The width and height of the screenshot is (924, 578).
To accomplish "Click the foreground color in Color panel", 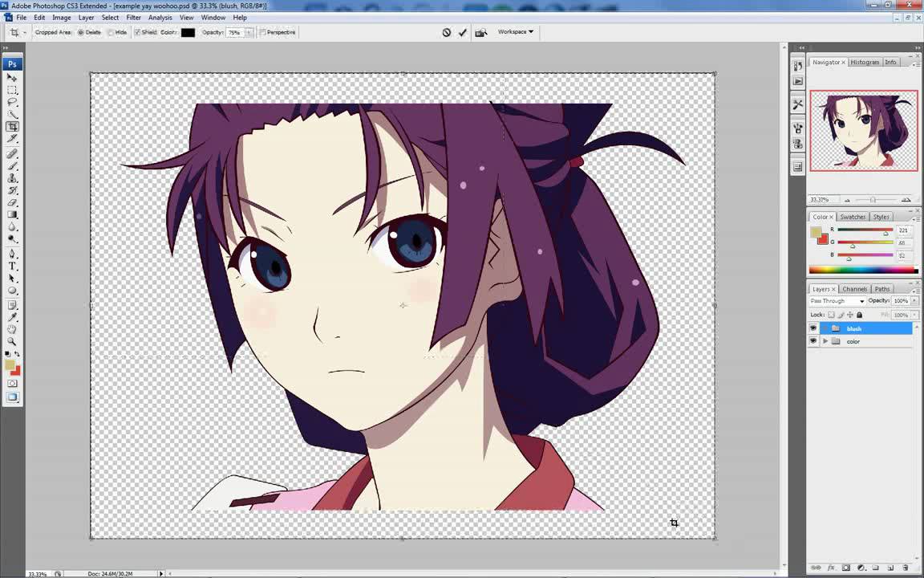I will (x=817, y=232).
